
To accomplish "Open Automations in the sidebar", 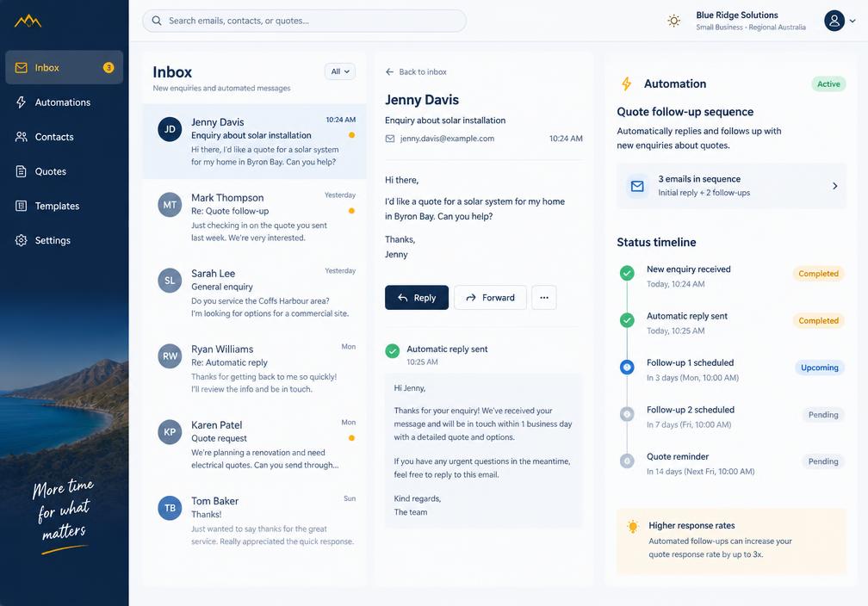I will pos(65,102).
